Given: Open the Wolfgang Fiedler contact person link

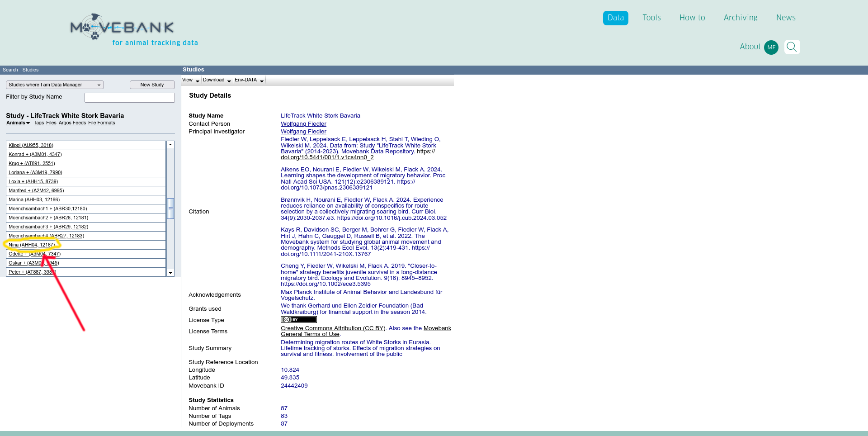Looking at the screenshot, I should pyautogui.click(x=303, y=124).
